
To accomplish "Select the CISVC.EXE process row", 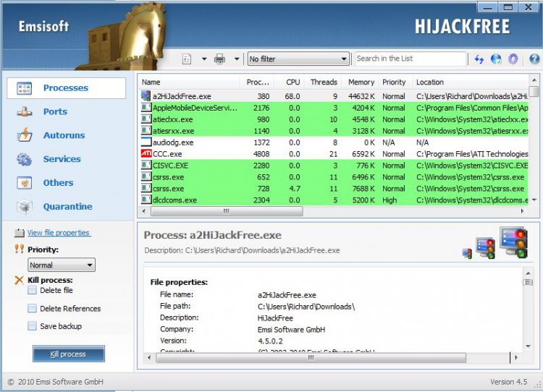I will [x=334, y=166].
